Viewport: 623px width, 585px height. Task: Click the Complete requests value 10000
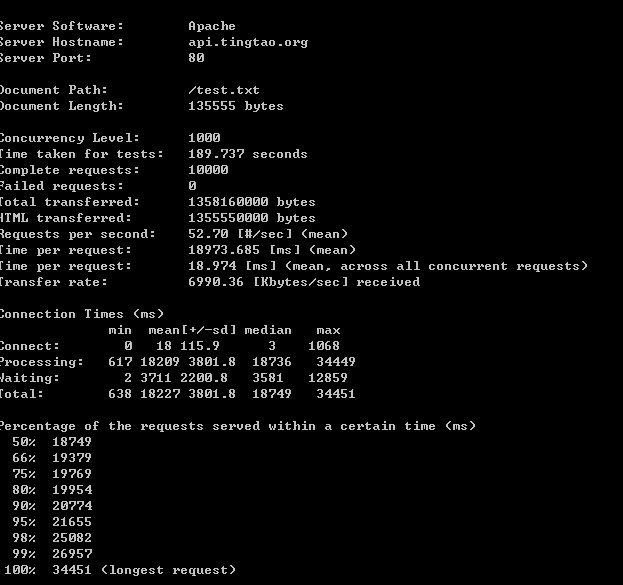point(208,170)
